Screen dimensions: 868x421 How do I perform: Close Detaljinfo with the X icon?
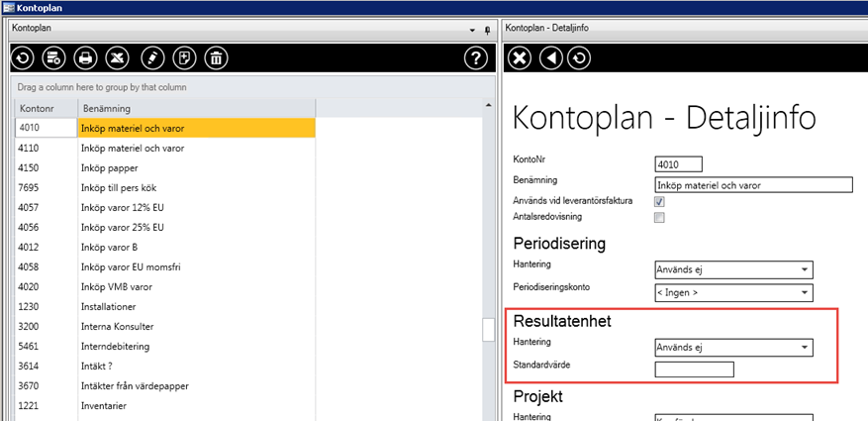tap(519, 58)
